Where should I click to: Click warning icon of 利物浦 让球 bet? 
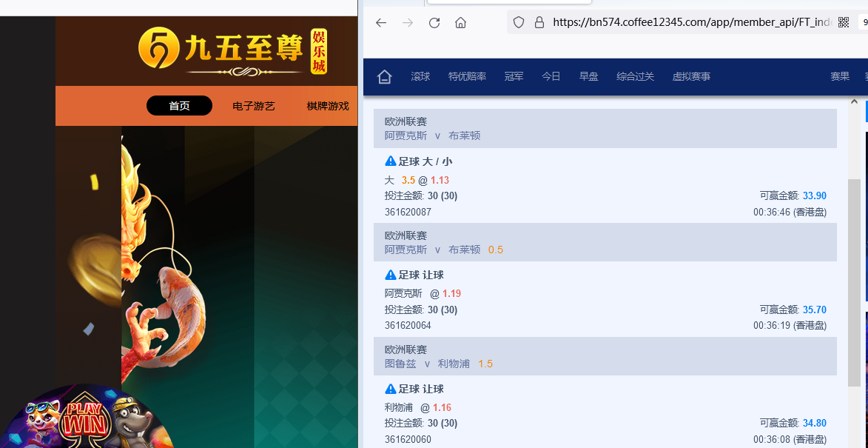(390, 389)
